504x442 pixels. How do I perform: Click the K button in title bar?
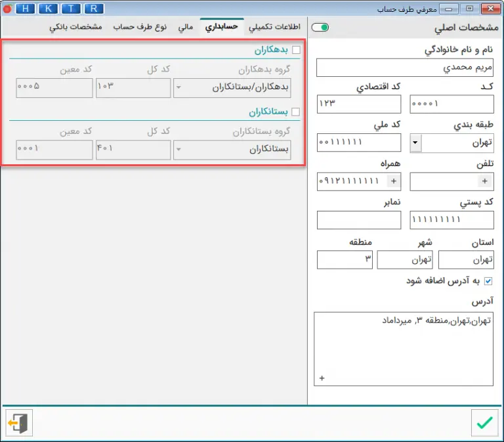click(48, 9)
